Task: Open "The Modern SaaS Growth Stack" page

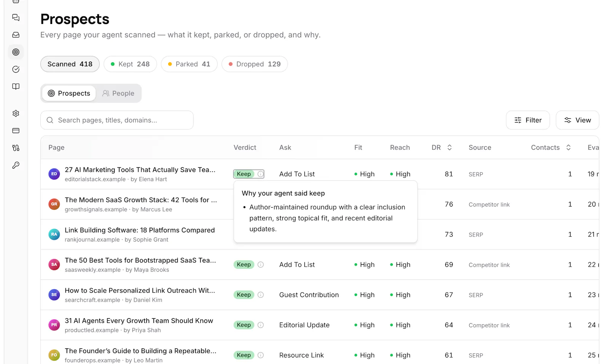Action: [x=141, y=200]
